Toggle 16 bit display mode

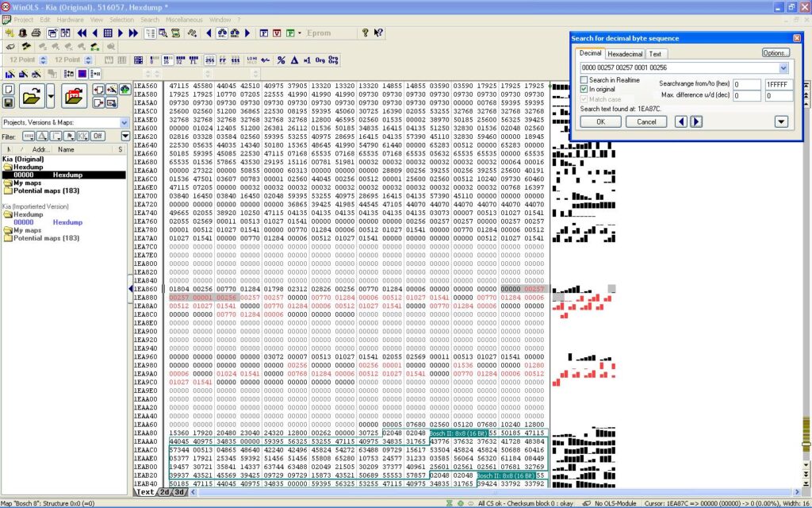[167, 60]
